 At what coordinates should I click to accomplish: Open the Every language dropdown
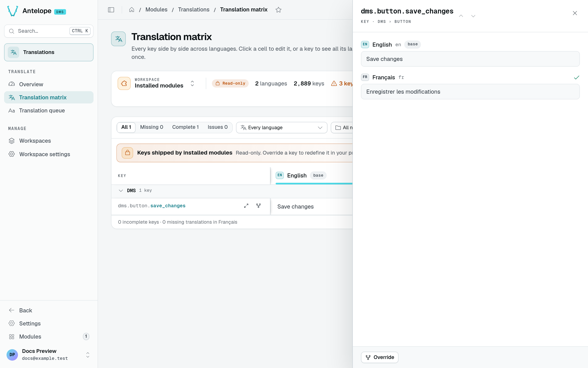coord(282,128)
